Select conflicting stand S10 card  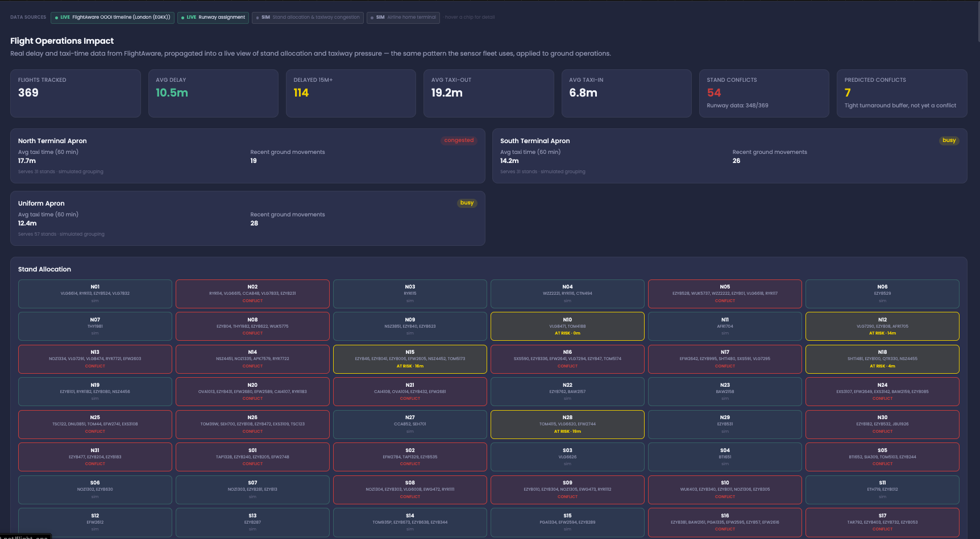pos(725,490)
